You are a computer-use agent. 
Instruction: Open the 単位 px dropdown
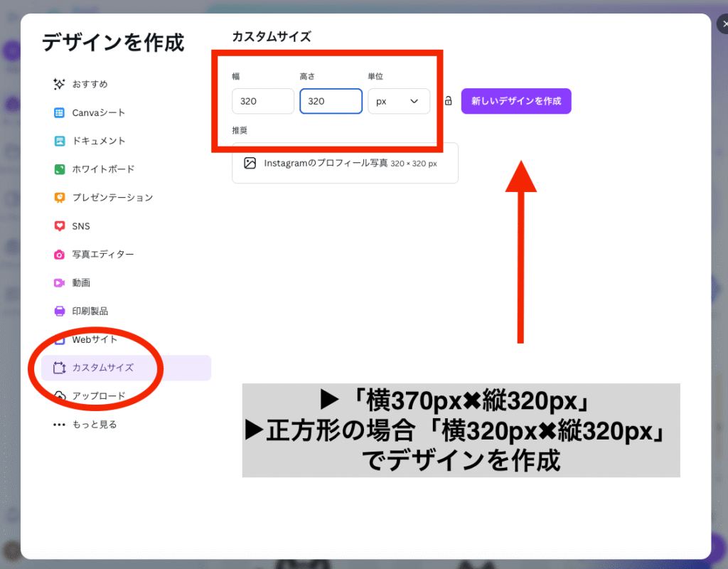point(399,101)
